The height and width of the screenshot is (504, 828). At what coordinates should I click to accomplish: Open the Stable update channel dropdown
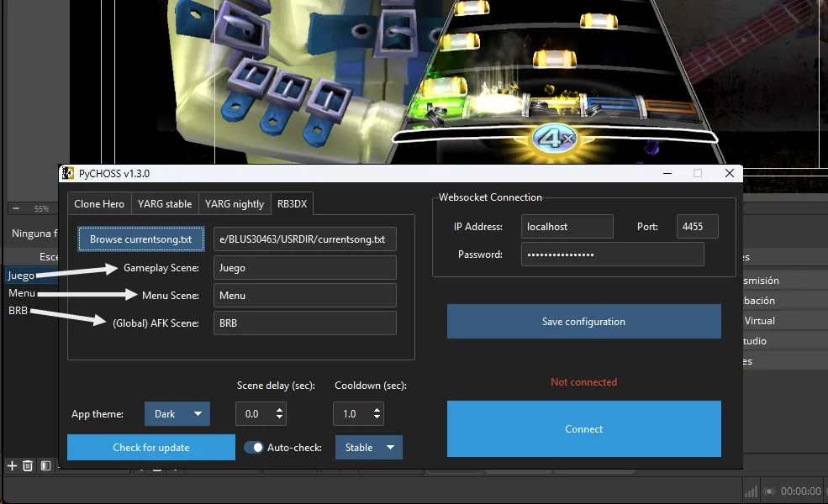click(368, 448)
